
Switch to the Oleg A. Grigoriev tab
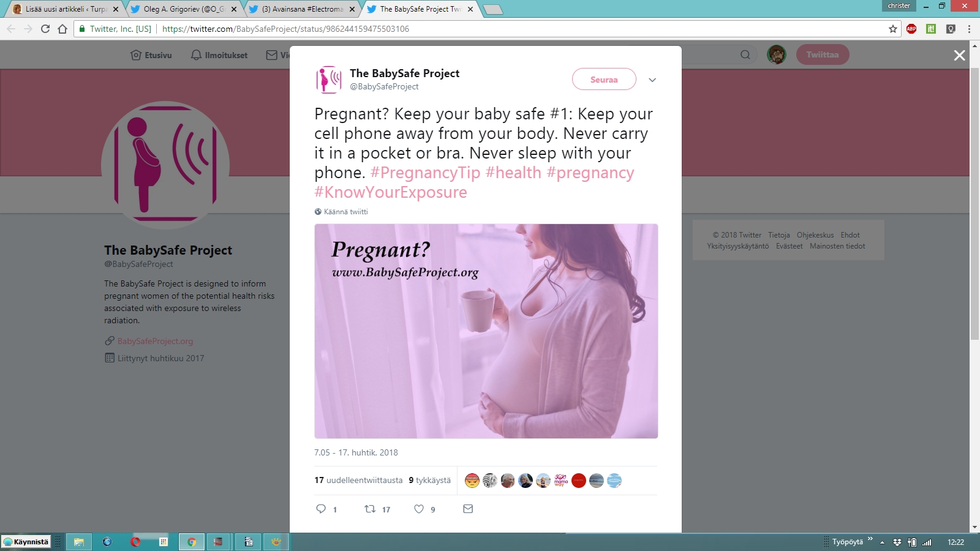tap(184, 9)
